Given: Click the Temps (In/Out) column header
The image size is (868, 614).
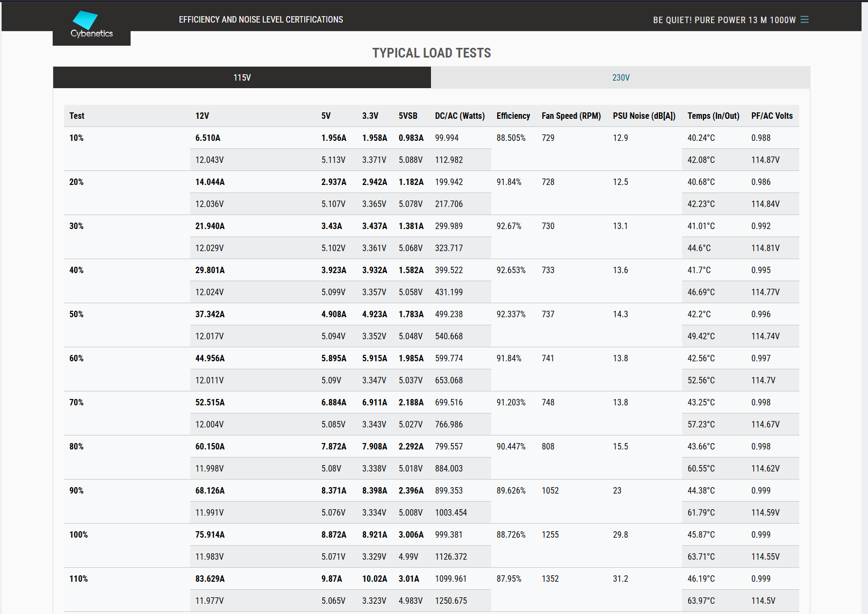Looking at the screenshot, I should pos(713,116).
